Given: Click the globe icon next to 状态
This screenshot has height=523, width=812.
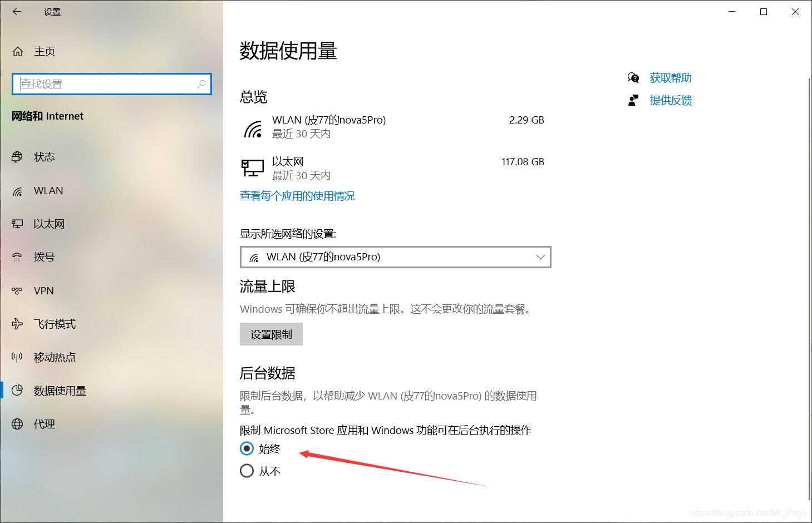Looking at the screenshot, I should pos(17,157).
